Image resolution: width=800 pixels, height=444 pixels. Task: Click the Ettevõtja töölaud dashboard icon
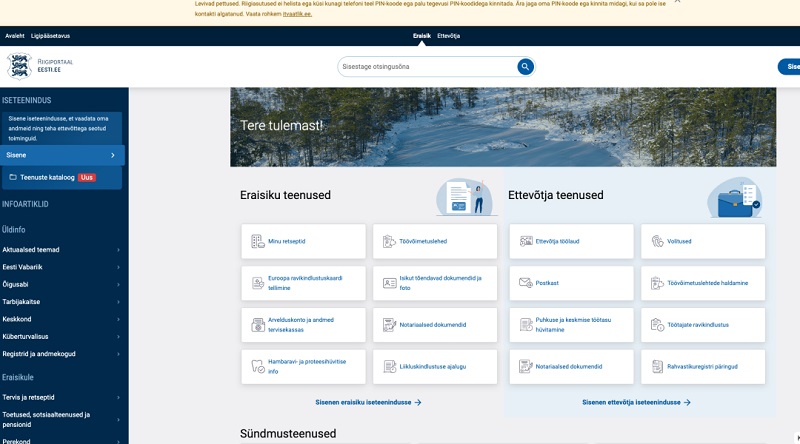point(526,241)
